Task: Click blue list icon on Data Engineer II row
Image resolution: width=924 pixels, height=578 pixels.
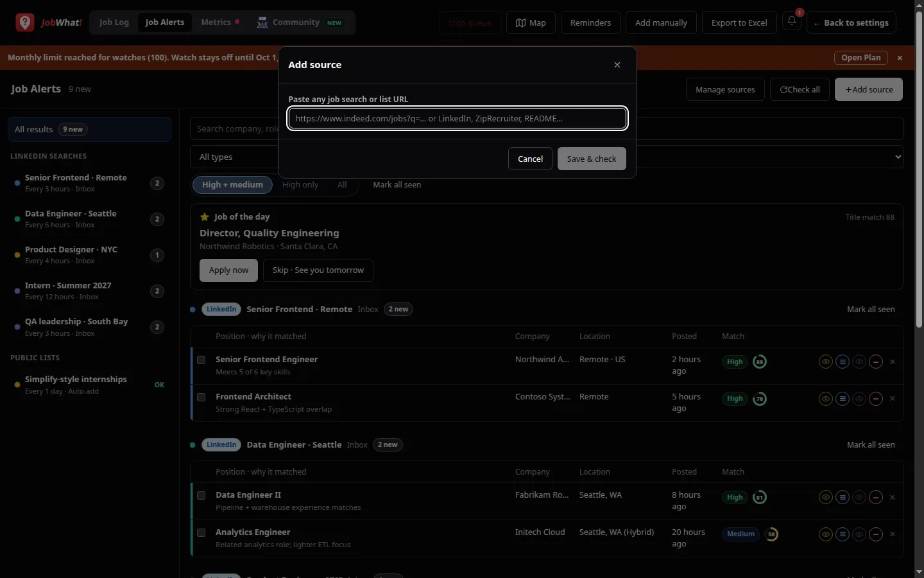Action: 843,497
